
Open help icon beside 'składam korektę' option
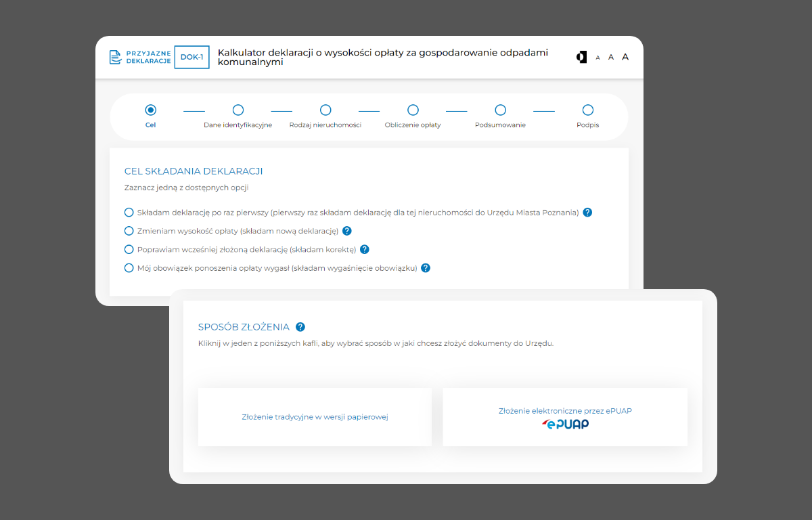[364, 249]
